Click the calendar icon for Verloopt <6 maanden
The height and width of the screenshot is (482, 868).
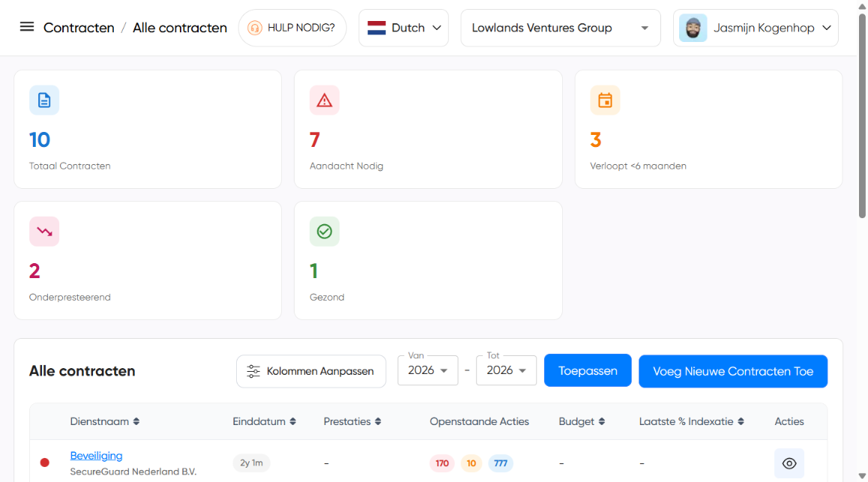click(605, 100)
